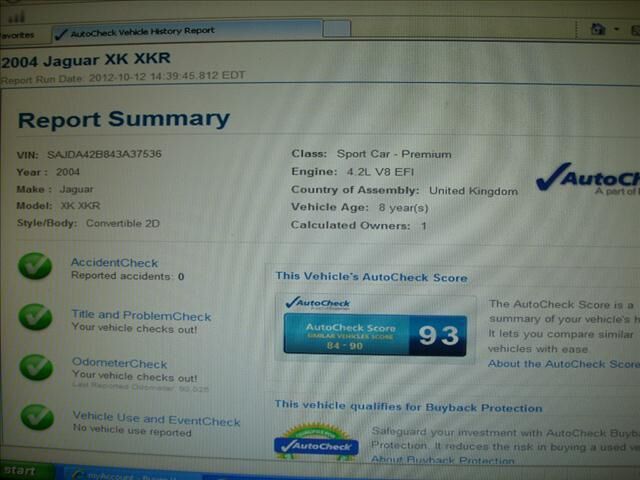The image size is (640, 480).
Task: Open a new blank browser tab
Action: (337, 31)
